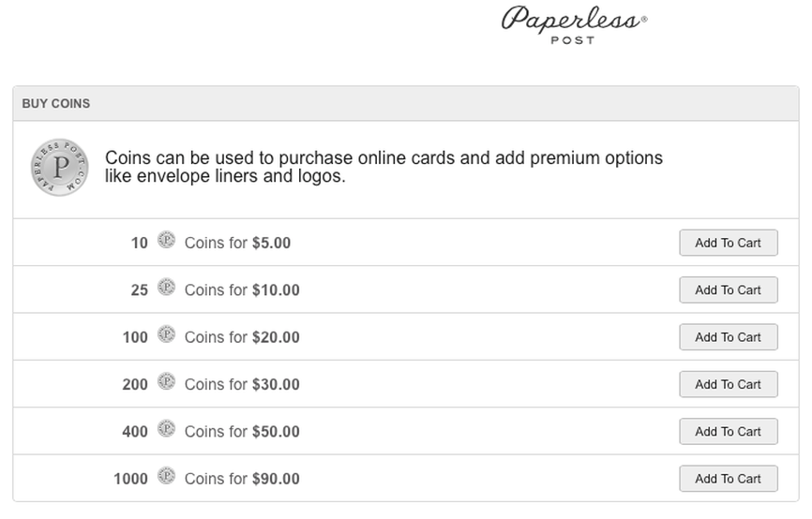The width and height of the screenshot is (812, 519).
Task: Click the coin icon beside 1000 Coins
Action: click(x=166, y=475)
